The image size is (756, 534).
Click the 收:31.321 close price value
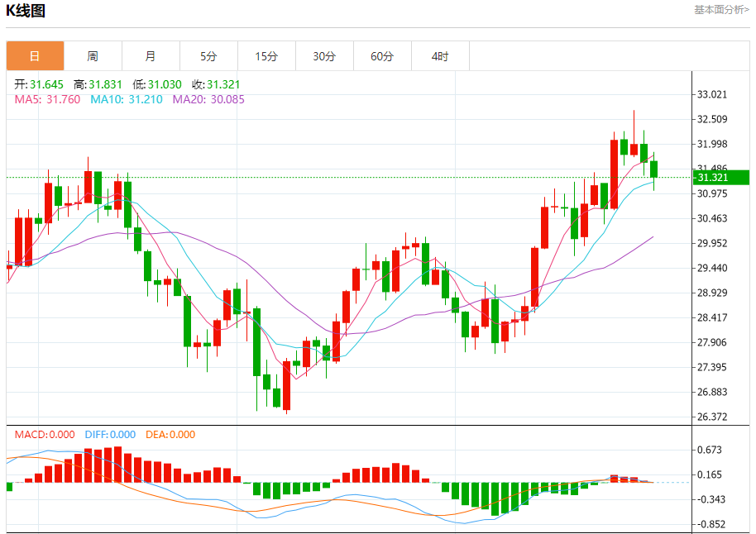(216, 85)
